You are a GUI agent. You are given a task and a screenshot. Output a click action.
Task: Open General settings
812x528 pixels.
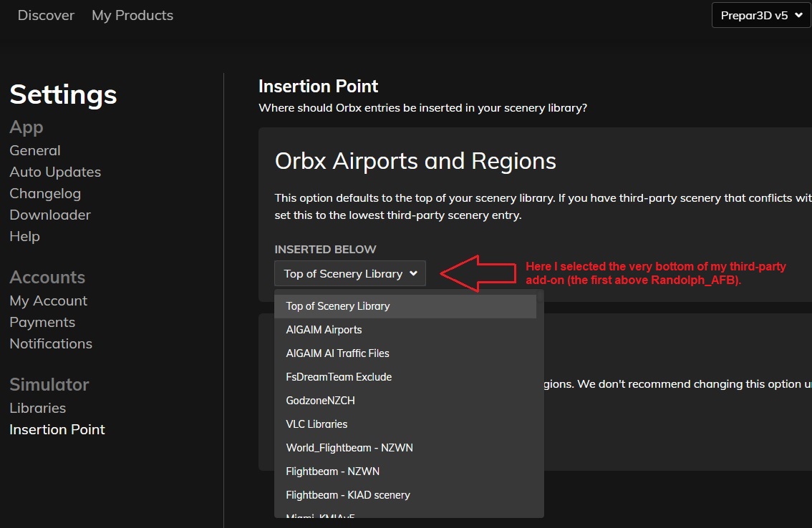pos(35,151)
